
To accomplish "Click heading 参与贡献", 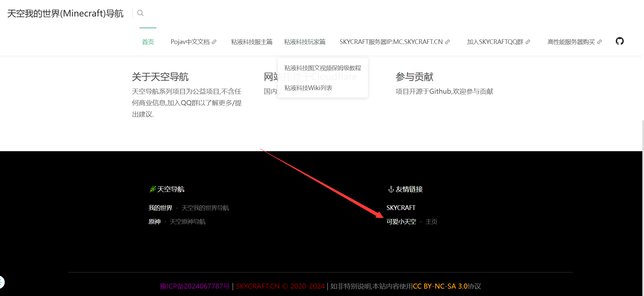I will pyautogui.click(x=414, y=77).
